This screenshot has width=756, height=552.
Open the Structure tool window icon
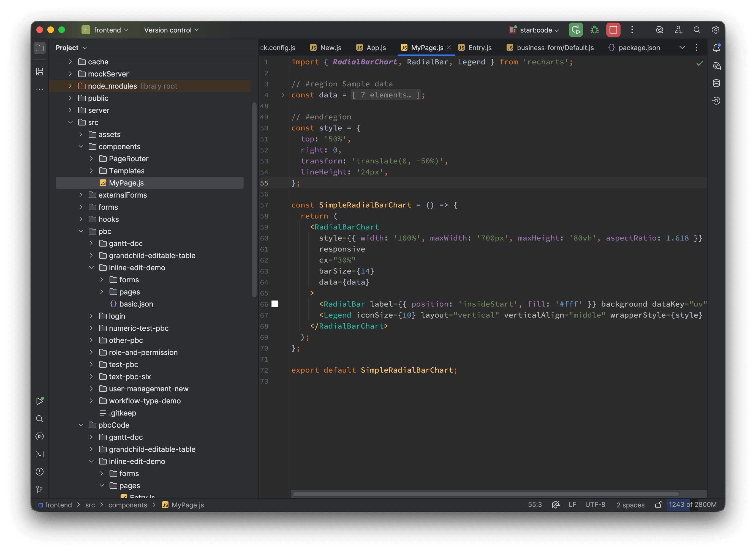point(39,72)
